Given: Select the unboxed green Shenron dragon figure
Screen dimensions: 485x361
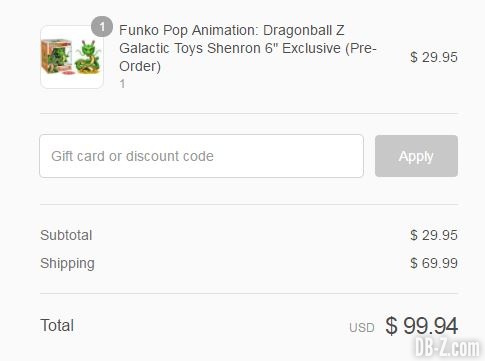Looking at the screenshot, I should [88, 57].
